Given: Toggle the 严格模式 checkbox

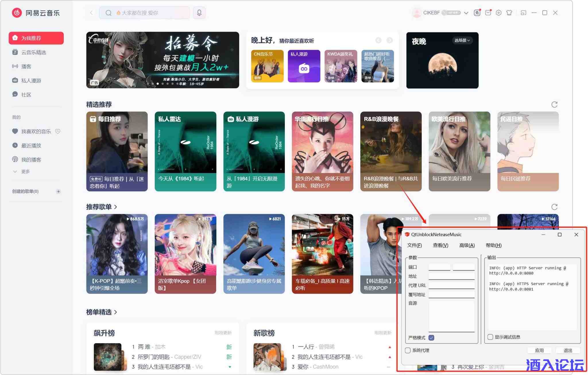Looking at the screenshot, I should (431, 338).
